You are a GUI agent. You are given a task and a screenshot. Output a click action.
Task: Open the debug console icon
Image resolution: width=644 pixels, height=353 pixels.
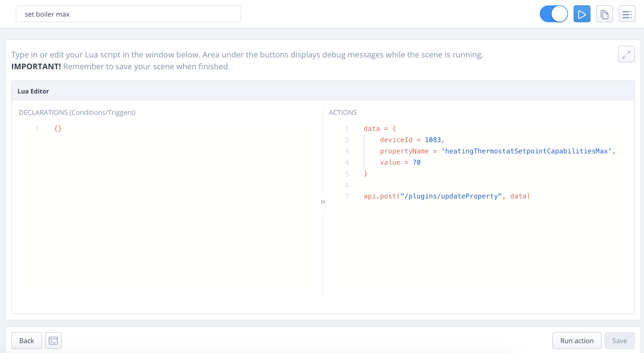(x=53, y=341)
